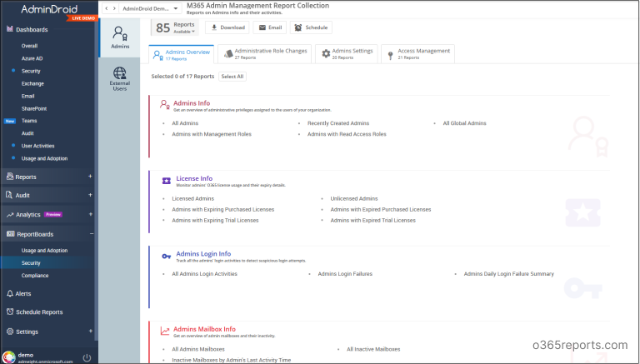
Task: Open Admins with Expired Purchased Licenses report
Action: click(381, 210)
